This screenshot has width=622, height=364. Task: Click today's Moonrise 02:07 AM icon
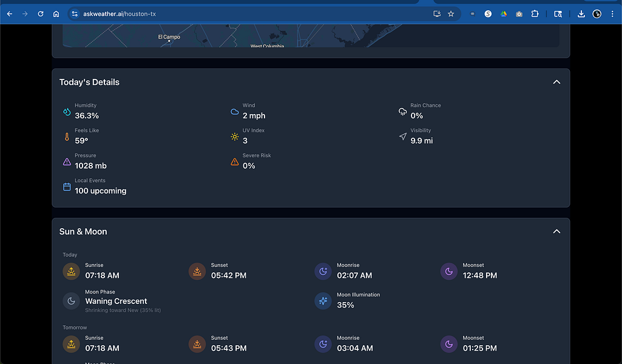(323, 271)
